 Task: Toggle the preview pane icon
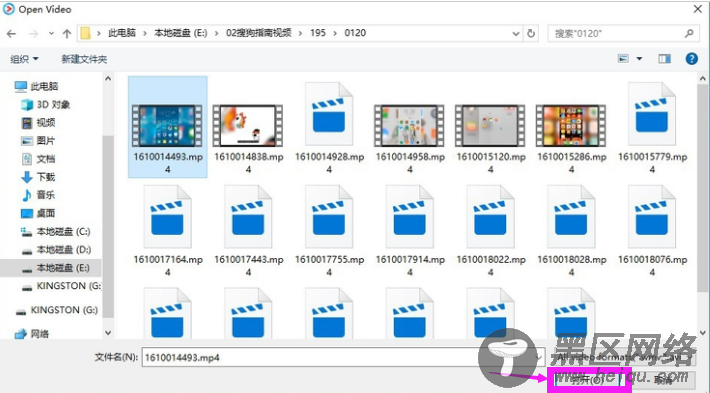(664, 59)
